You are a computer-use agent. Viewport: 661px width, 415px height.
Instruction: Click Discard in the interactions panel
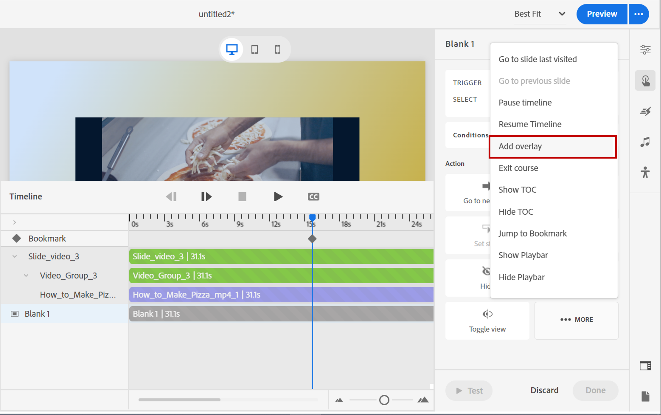pyautogui.click(x=543, y=391)
